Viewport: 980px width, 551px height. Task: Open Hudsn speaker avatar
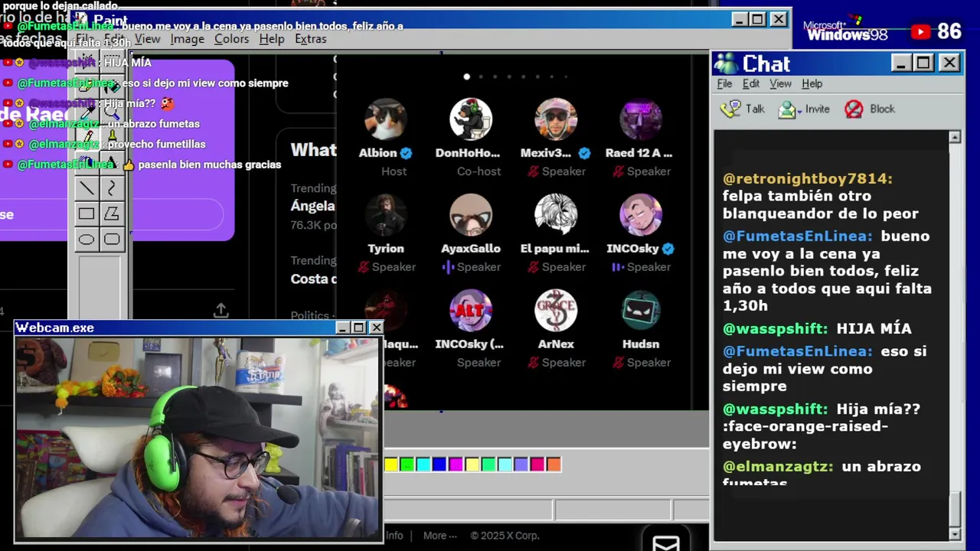click(641, 311)
